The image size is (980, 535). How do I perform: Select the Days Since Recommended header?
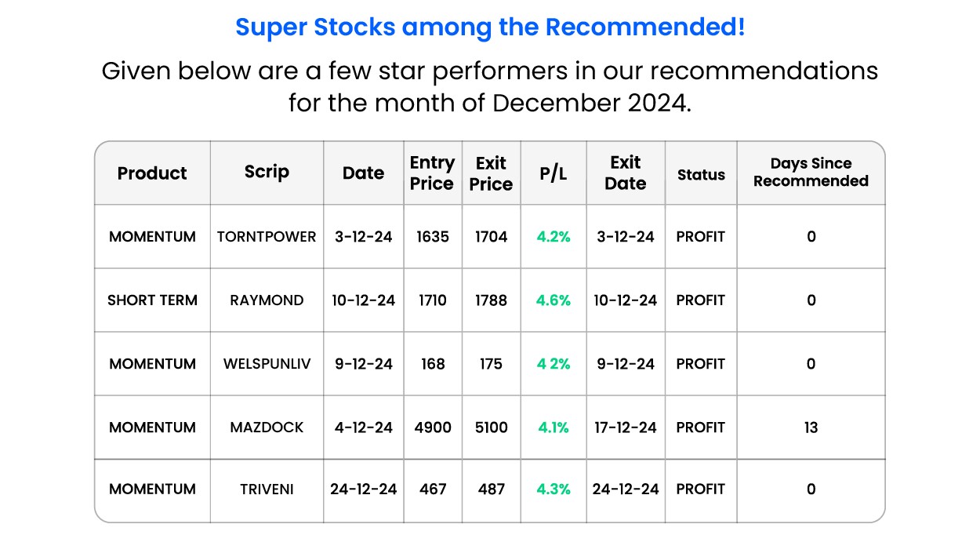(811, 173)
